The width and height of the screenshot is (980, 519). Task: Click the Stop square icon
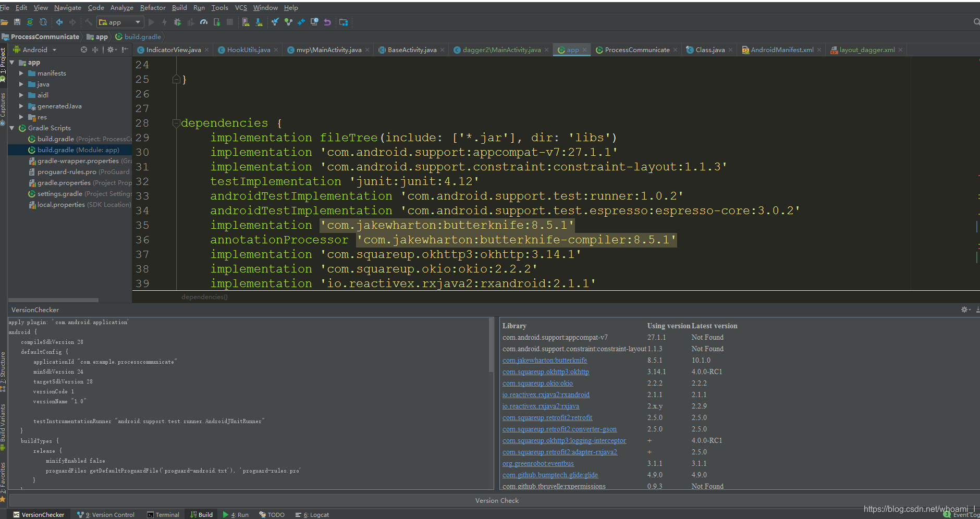[x=230, y=22]
